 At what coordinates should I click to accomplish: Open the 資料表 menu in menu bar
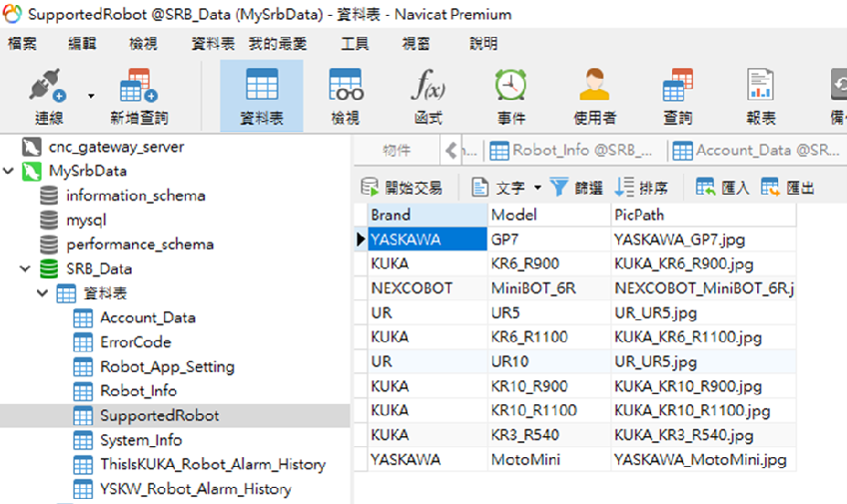(213, 44)
